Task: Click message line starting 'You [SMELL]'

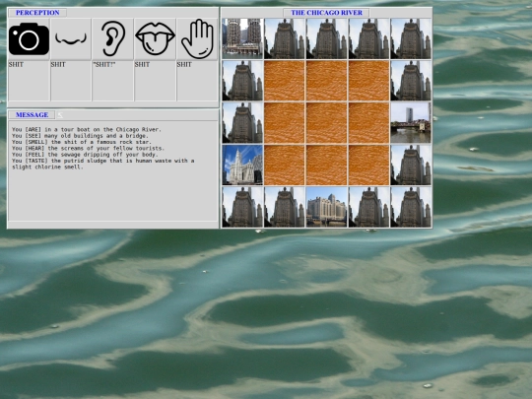Action: [82, 142]
